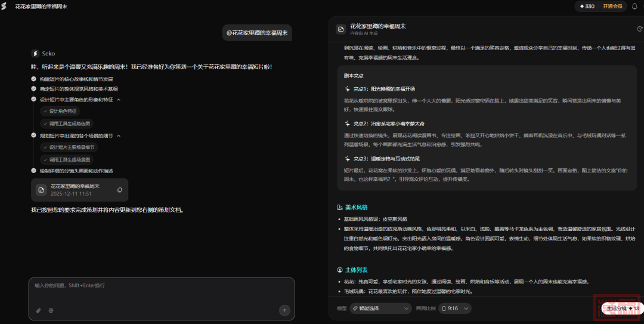Open the notifications bell
This screenshot has width=644, height=324.
pos(634,7)
